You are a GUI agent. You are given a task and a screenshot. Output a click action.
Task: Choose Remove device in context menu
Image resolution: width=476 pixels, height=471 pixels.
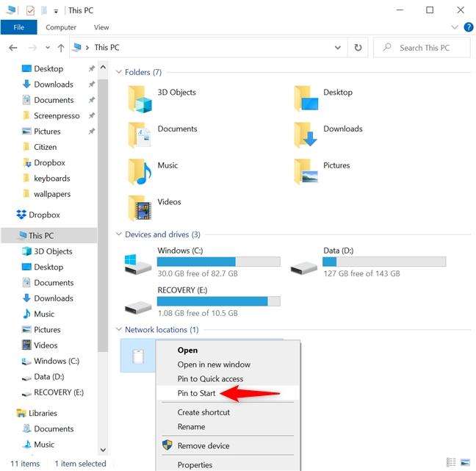coord(228,445)
